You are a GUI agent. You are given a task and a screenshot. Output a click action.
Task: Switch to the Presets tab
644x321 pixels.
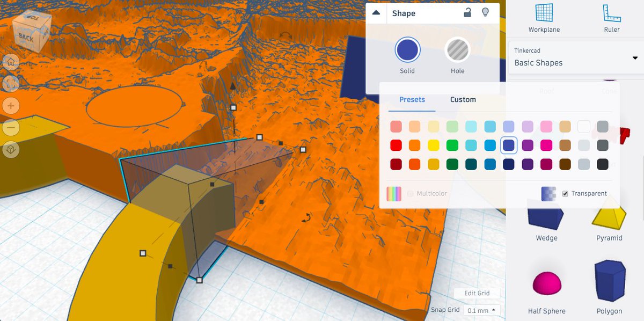412,100
